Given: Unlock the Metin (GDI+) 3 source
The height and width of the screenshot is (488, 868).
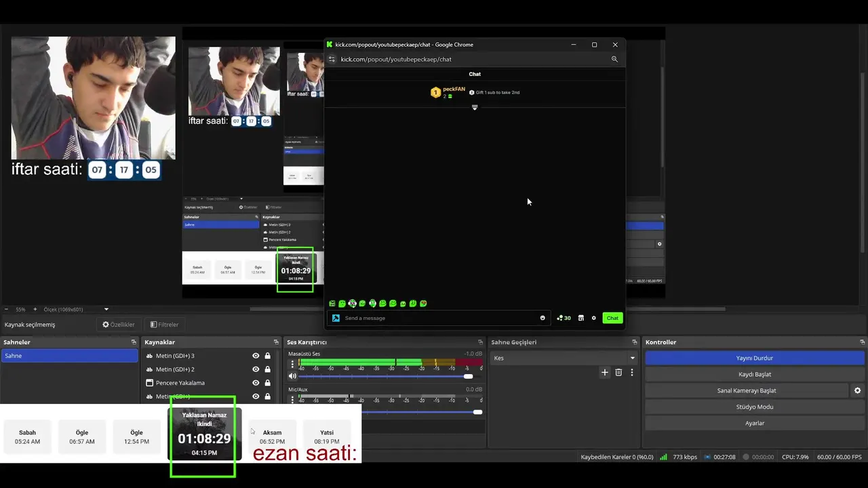Looking at the screenshot, I should tap(268, 356).
